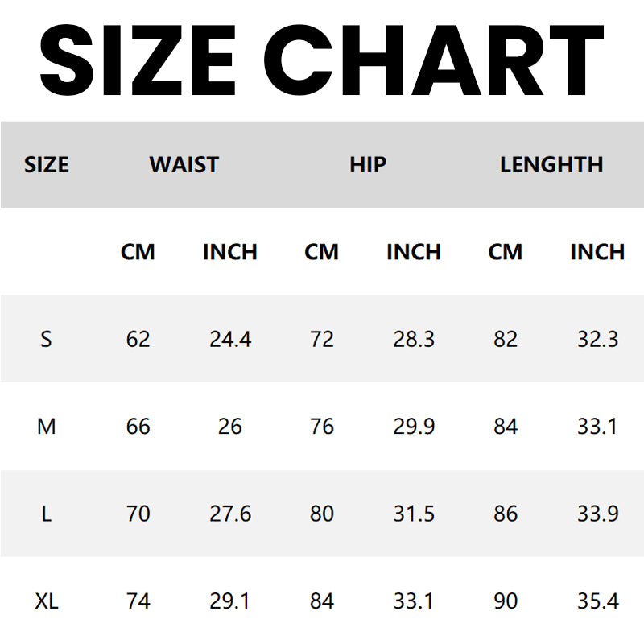
Task: Click the 29.9 inch hip value
Action: coord(414,426)
